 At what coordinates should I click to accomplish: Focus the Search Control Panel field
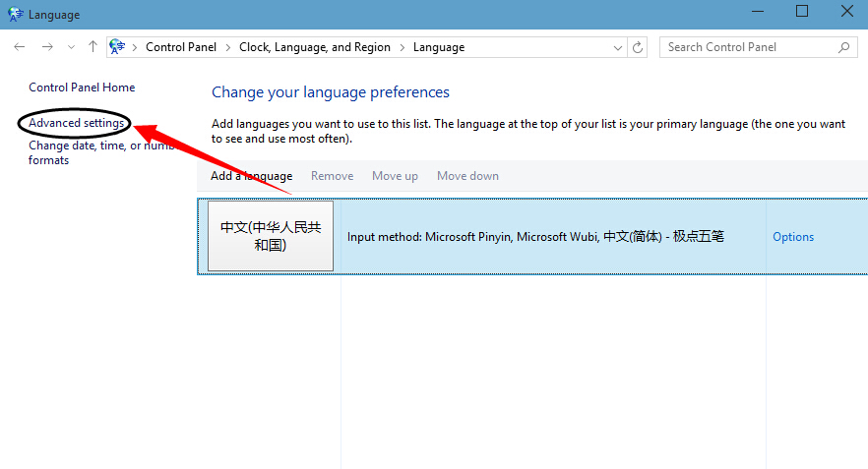click(748, 47)
